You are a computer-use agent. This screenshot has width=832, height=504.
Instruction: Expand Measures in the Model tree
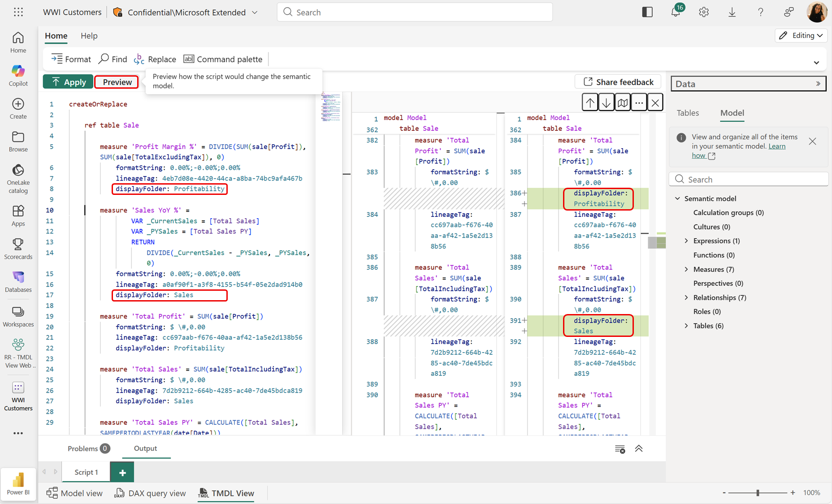point(686,269)
